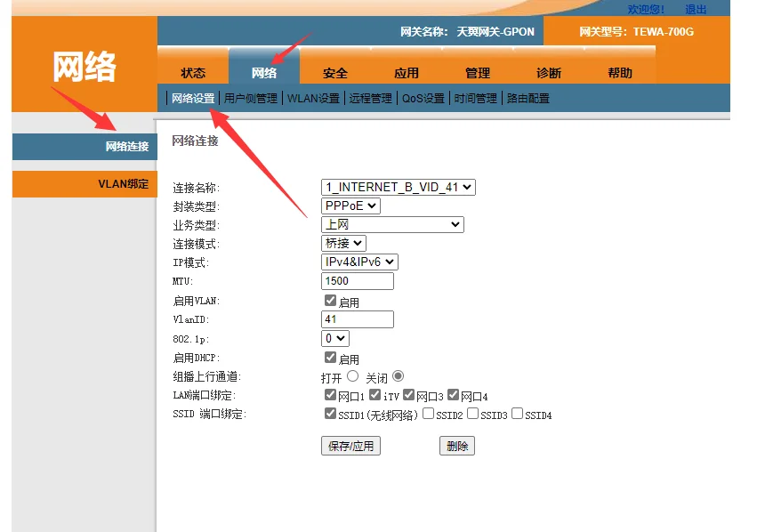Toggle the 网口3 checkbox
The height and width of the screenshot is (532, 757).
pyautogui.click(x=409, y=395)
